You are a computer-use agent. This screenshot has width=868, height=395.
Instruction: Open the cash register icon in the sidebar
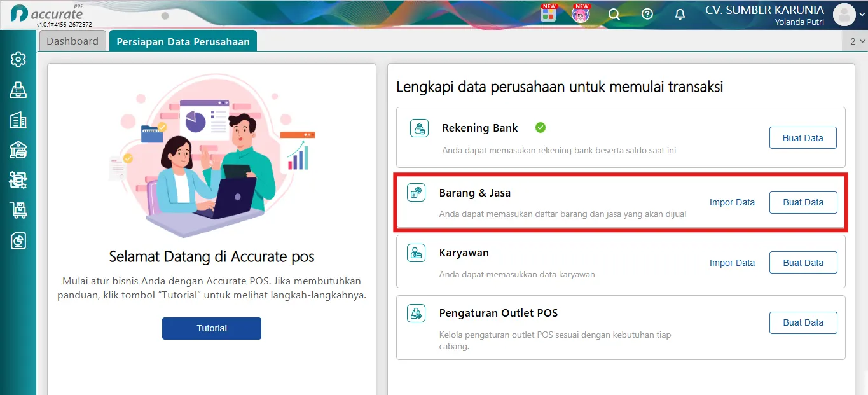coord(18,90)
